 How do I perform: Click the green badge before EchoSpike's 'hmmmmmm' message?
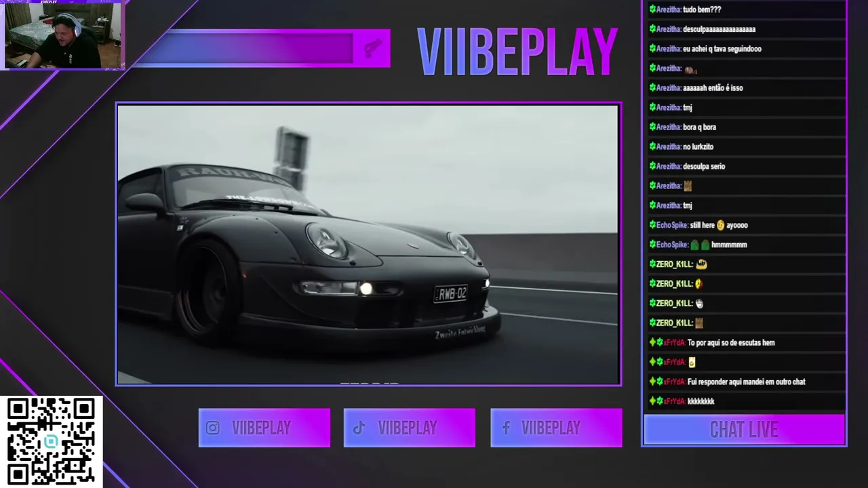[x=652, y=245]
